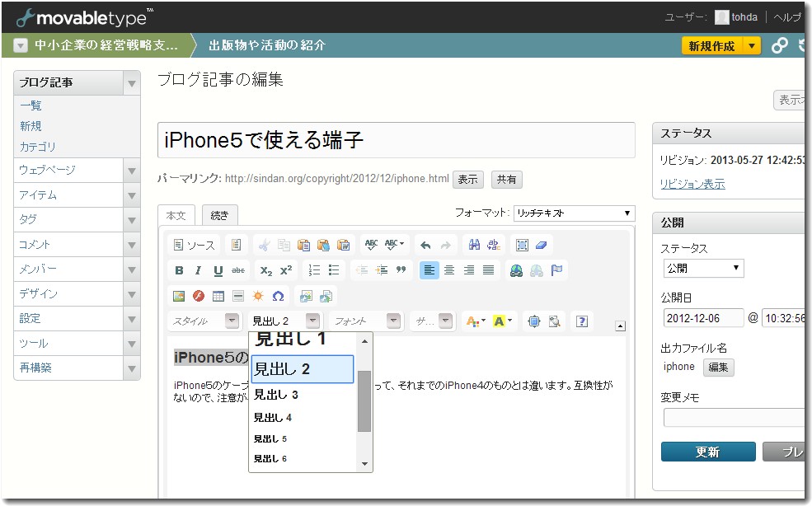The width and height of the screenshot is (812, 506).
Task: Click the 共有 share button
Action: 506,179
